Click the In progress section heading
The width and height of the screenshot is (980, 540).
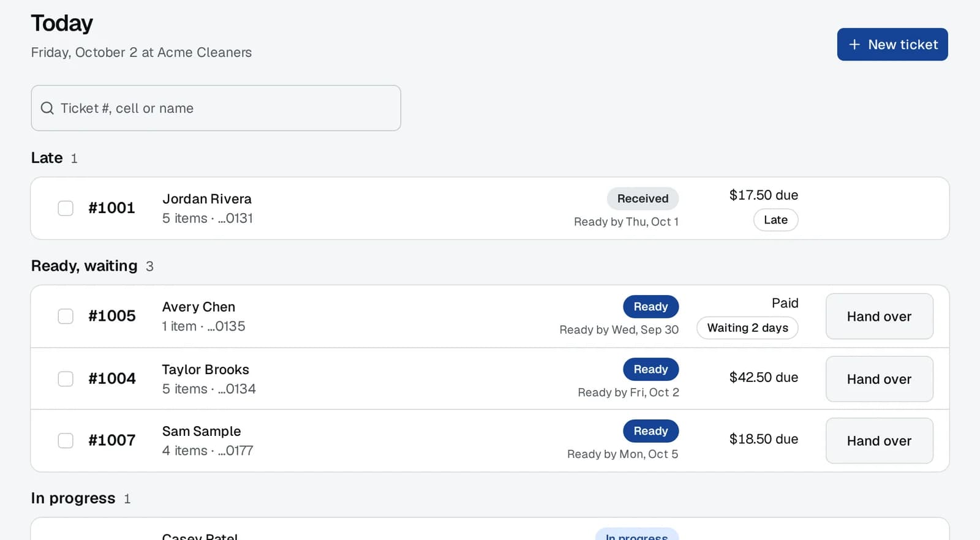(73, 498)
